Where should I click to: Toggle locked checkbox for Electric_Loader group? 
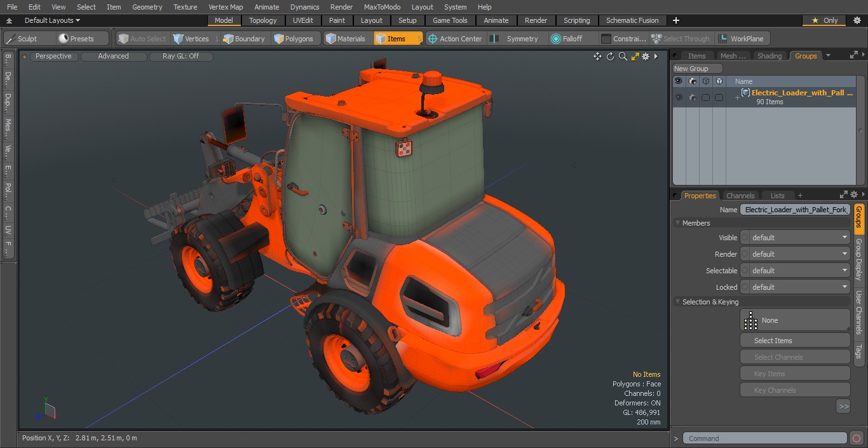coord(719,97)
